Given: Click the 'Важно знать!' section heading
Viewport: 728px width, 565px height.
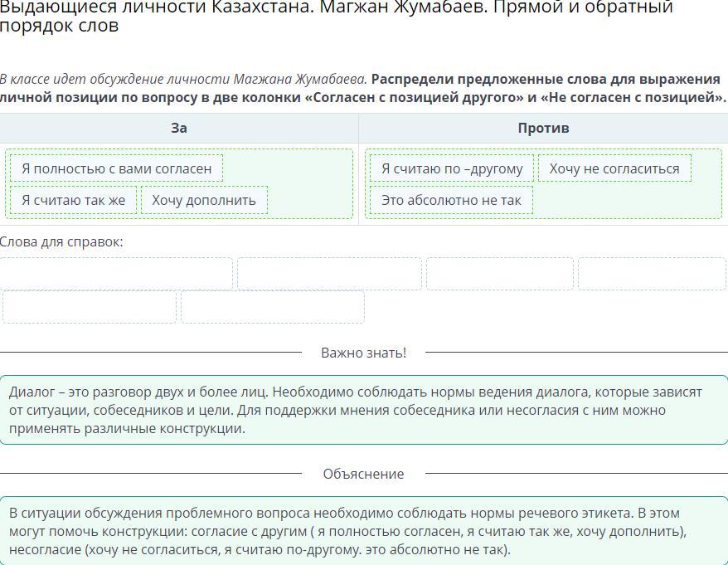Looking at the screenshot, I should 363,353.
